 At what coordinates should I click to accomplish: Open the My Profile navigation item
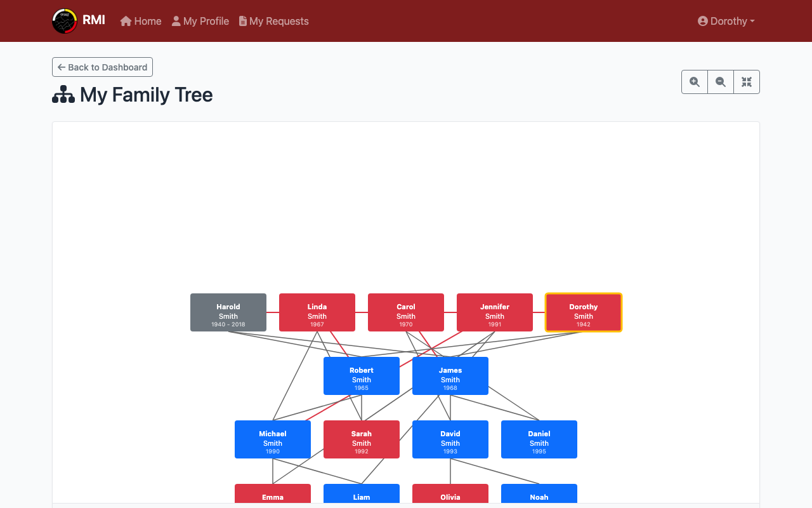coord(206,21)
